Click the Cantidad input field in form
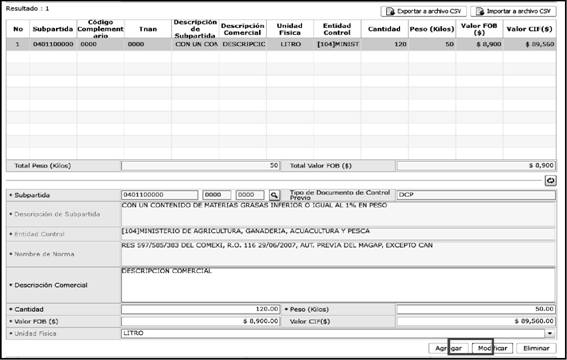567x360 pixels. (x=201, y=309)
